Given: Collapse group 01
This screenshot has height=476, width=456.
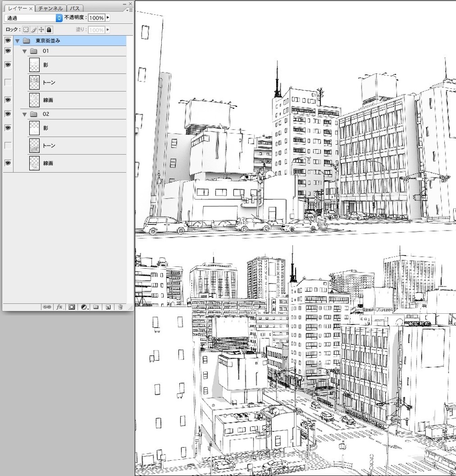Looking at the screenshot, I should pyautogui.click(x=24, y=51).
